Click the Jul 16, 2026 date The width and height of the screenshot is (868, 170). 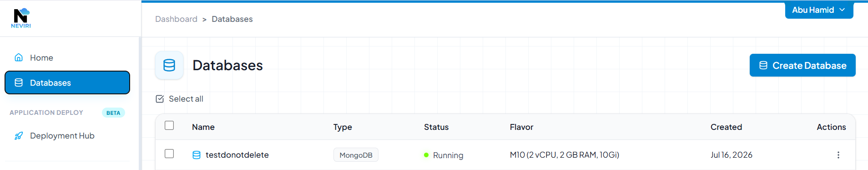[x=732, y=155]
